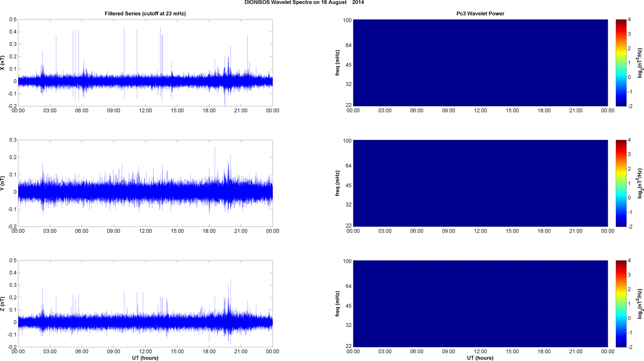Click the 22 frequency tick on the bottom wavelet panel
This screenshot has height=361, width=644.
349,346
